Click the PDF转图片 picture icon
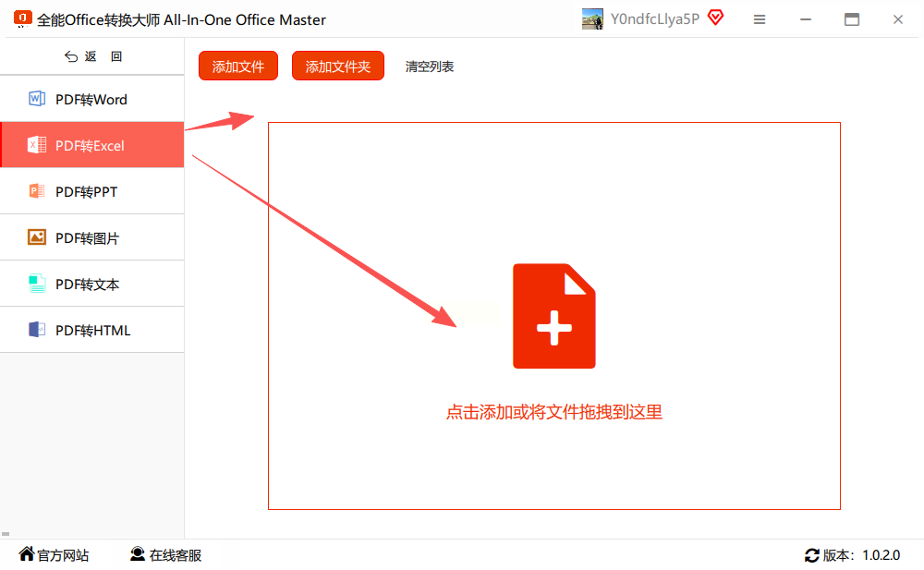This screenshot has height=570, width=924. [x=37, y=236]
